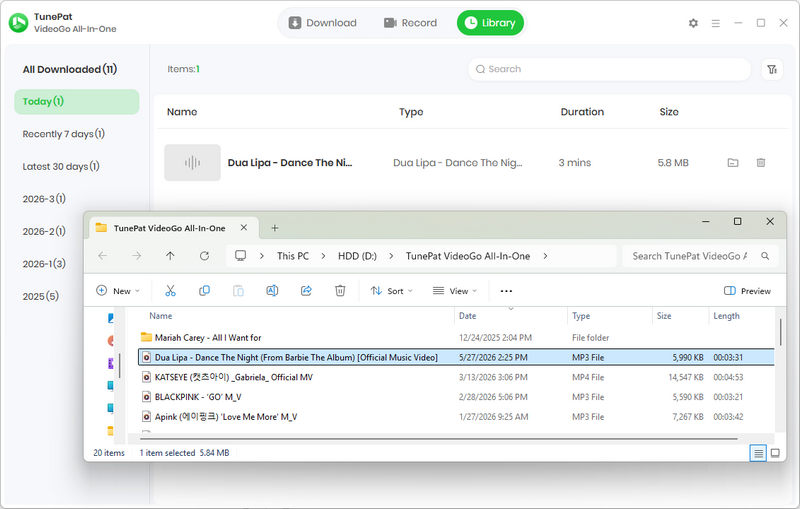The height and width of the screenshot is (509, 800).
Task: Open TunePat settings gear icon
Action: coord(693,23)
